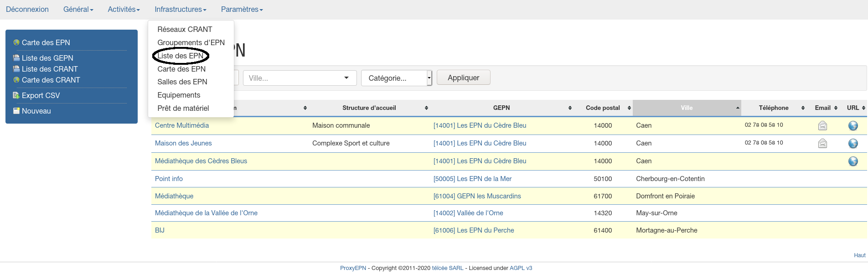868x275 pixels.
Task: Choose Prêt de matériel from the menu
Action: [183, 108]
